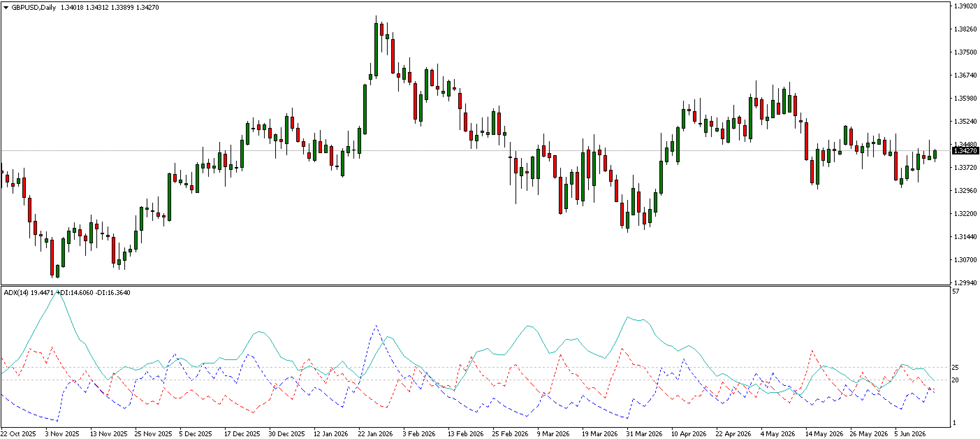This screenshot has width=980, height=439.
Task: Click price scale label 1.38260
Action: click(x=965, y=29)
